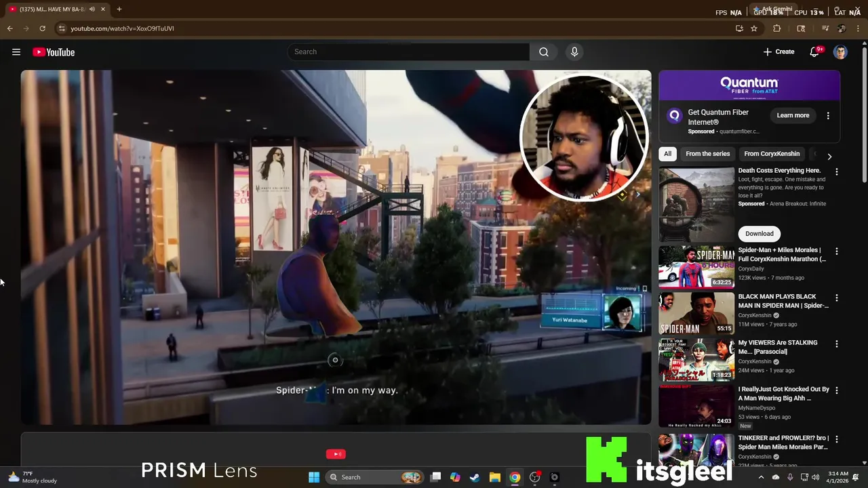Click the YouTube search field

click(x=409, y=52)
